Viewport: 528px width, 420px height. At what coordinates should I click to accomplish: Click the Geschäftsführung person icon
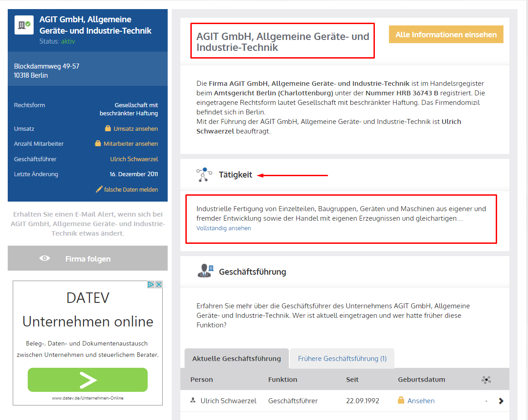point(205,271)
